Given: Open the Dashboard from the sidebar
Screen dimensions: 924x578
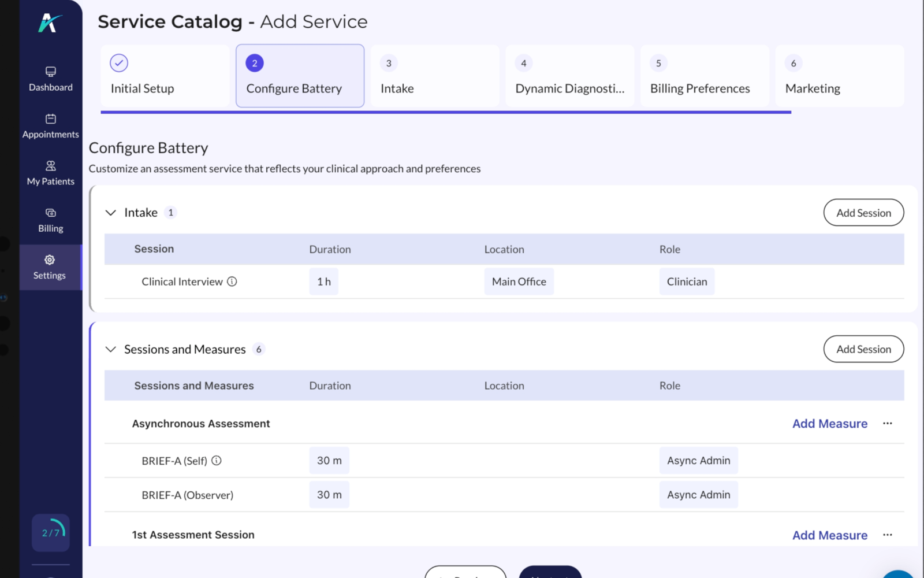Looking at the screenshot, I should pos(51,79).
